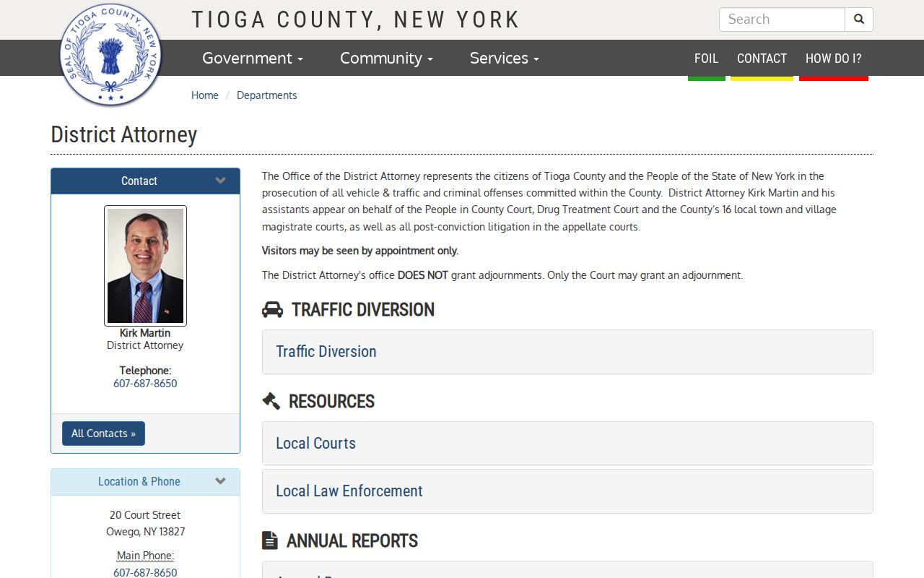Click the Location & Phone header title
The image size is (924, 578).
[139, 481]
